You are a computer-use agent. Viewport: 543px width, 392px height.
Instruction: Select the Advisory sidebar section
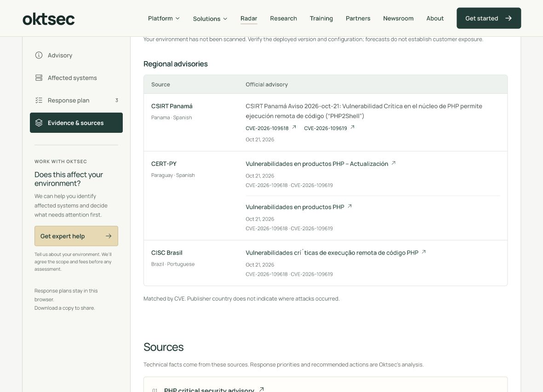coord(76,55)
